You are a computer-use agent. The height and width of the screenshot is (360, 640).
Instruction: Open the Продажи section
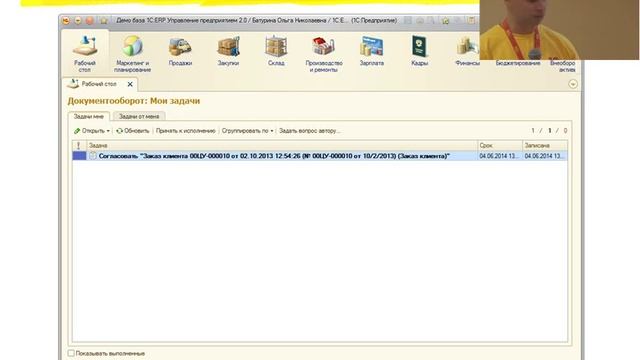tap(180, 51)
